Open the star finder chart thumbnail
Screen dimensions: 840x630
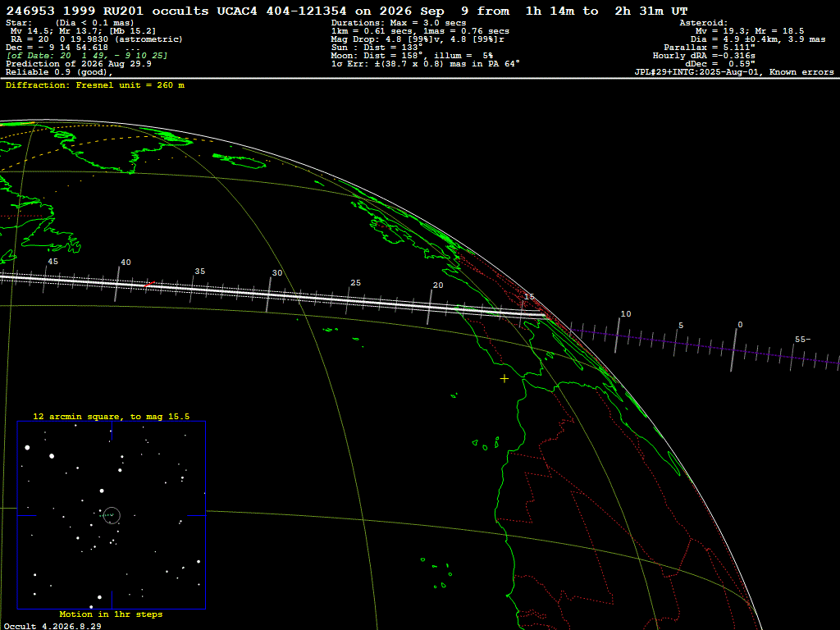112,515
